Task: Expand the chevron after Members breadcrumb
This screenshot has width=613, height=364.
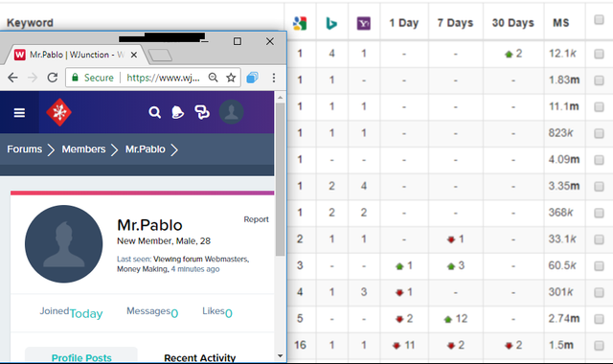Action: [114, 149]
